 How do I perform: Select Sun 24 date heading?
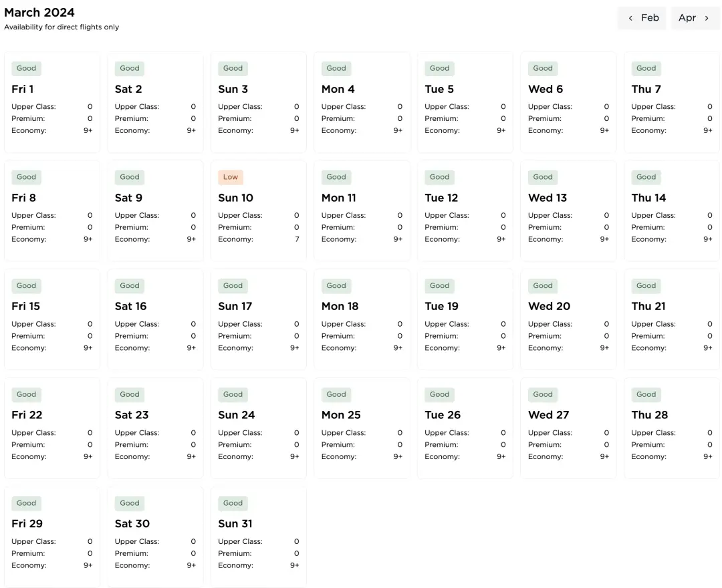tap(237, 415)
